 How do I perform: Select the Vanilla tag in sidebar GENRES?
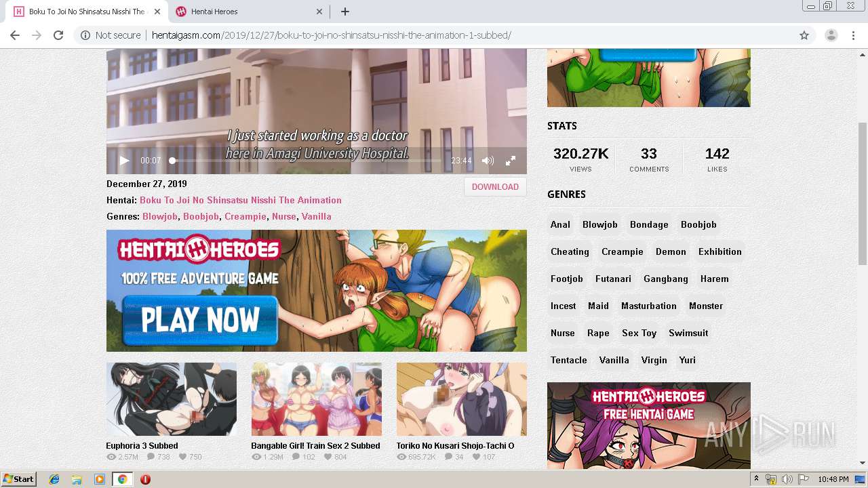tap(614, 360)
